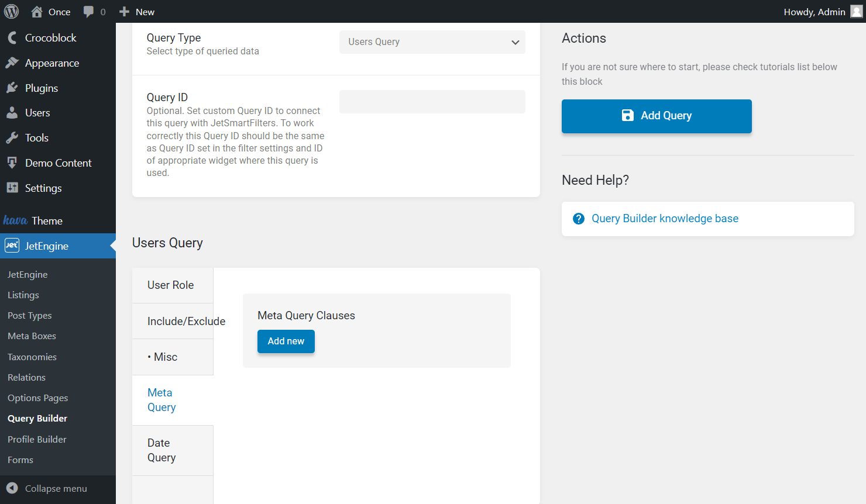Click Add new meta clause button

286,341
